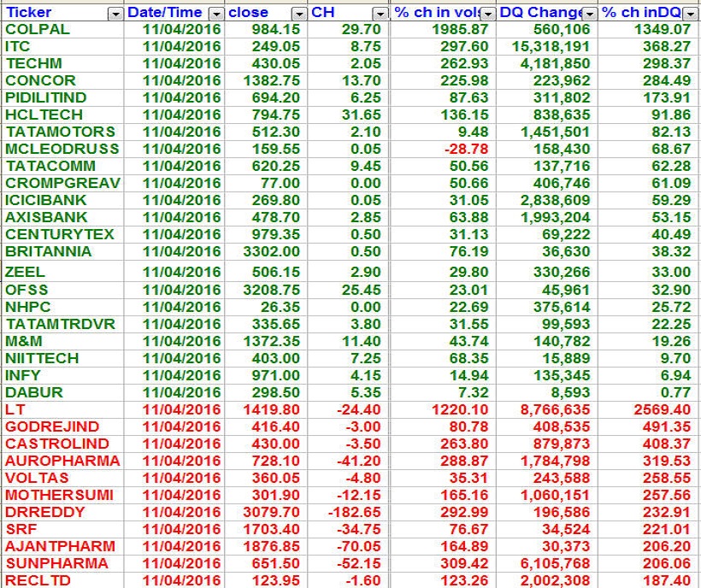Open the Date/Time column filter dropdown
Screen dimensions: 701x588
pos(215,14)
